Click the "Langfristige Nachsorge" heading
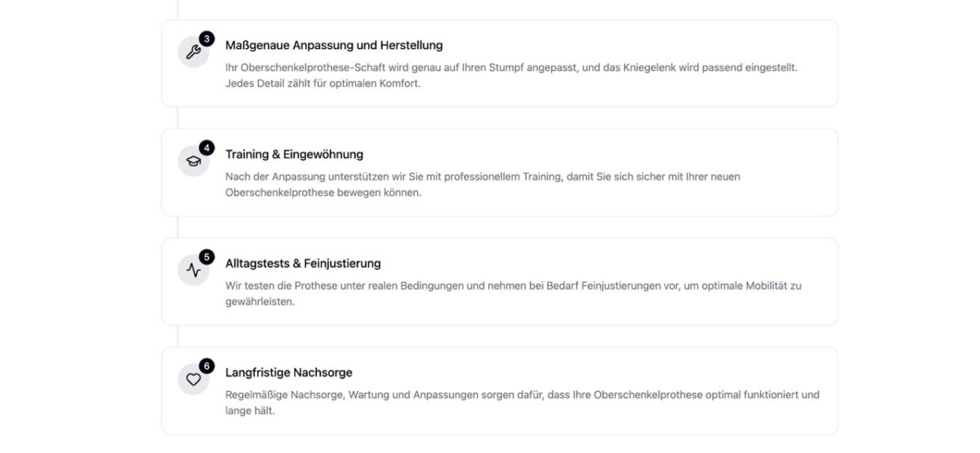This screenshot has width=980, height=453. (289, 372)
